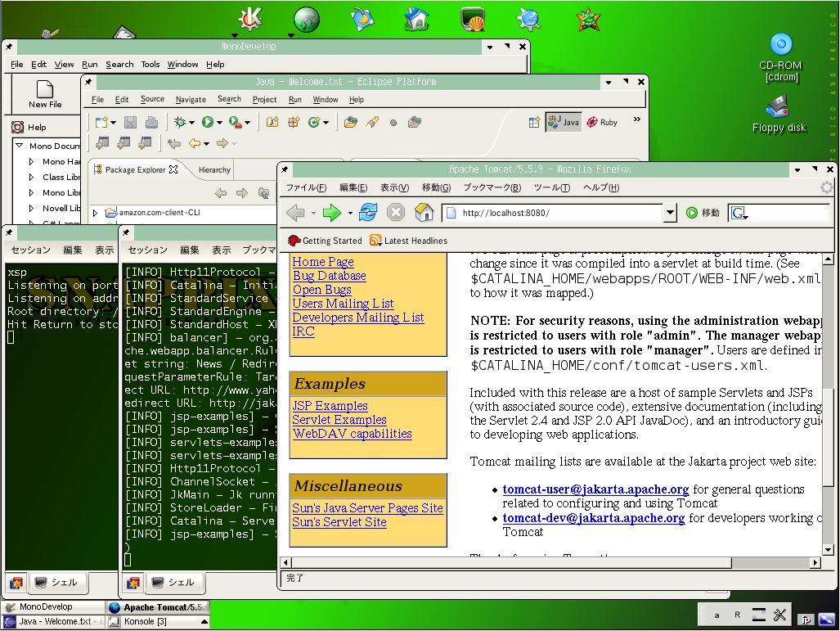Click MonoDevelop Help pad icon
The image size is (840, 631).
[x=18, y=127]
